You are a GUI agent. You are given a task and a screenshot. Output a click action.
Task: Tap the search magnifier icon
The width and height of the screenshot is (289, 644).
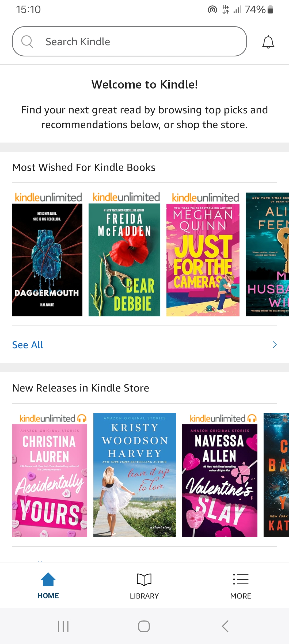(27, 41)
